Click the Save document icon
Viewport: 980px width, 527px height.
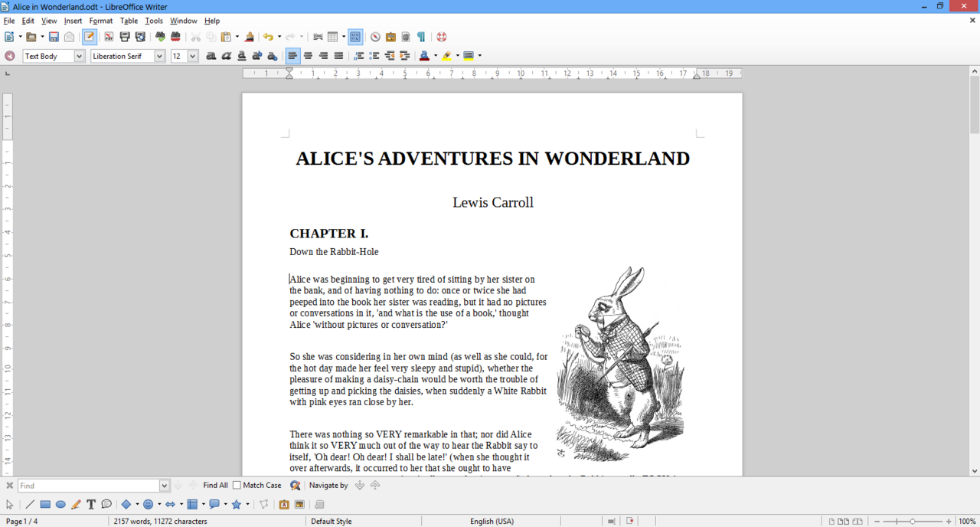54,37
